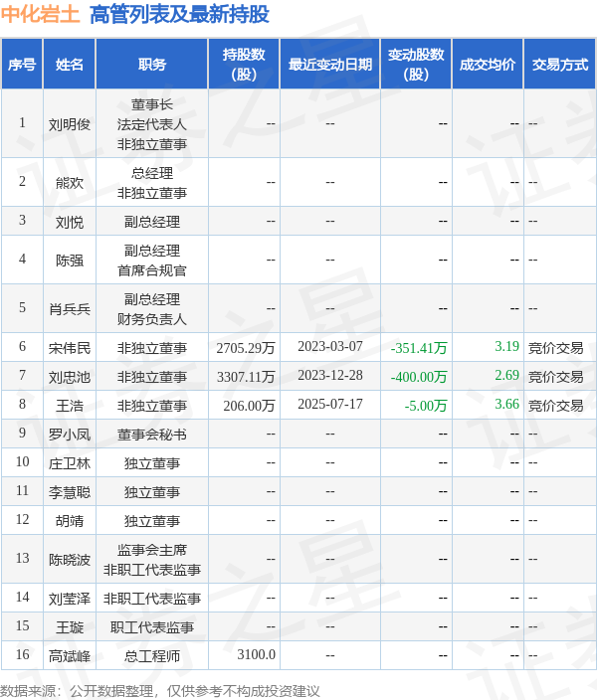Image resolution: width=597 pixels, height=700 pixels.
Task: Click 董事会秘书 position text
Action: click(152, 435)
